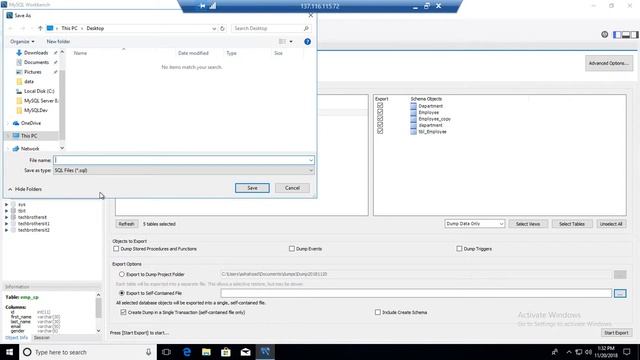Open the MySQLDev folder

click(x=36, y=110)
